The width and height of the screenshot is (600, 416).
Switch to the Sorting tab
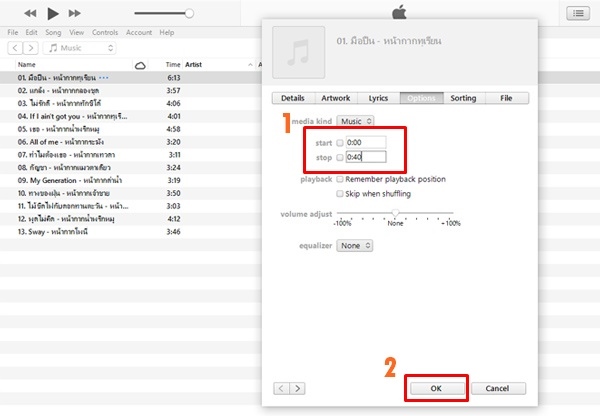point(463,98)
